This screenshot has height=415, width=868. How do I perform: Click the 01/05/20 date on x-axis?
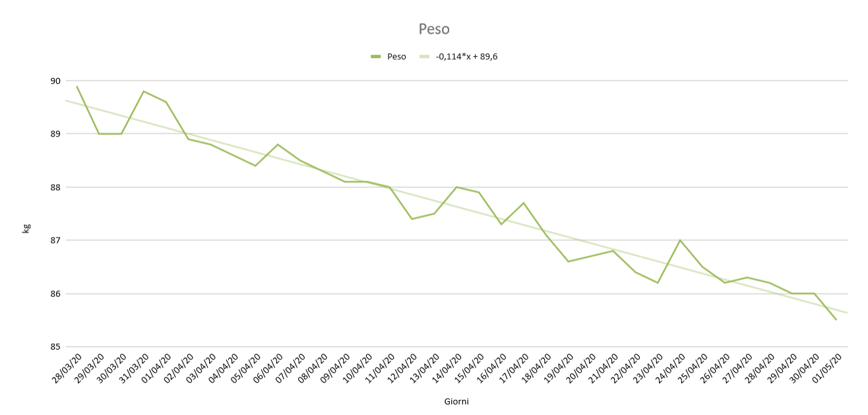point(827,369)
